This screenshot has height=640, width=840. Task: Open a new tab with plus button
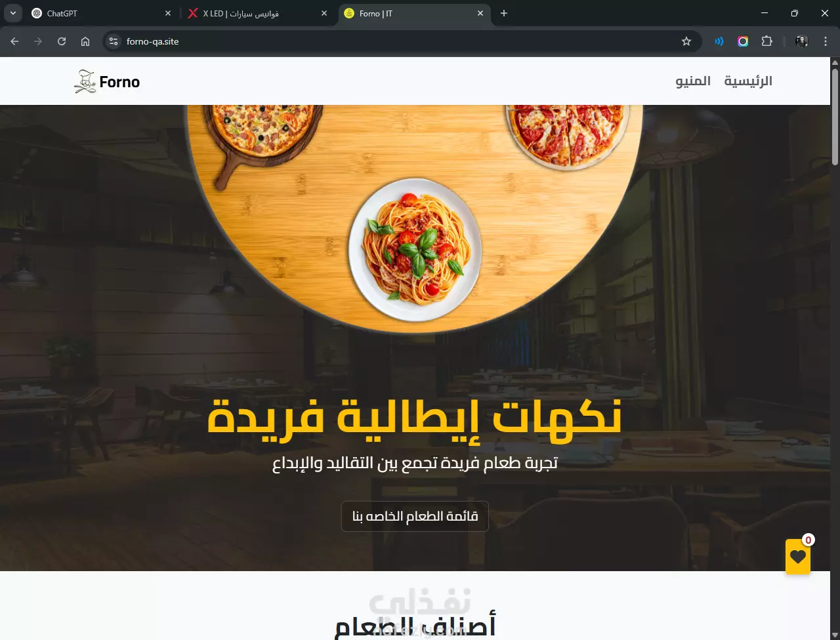point(504,13)
